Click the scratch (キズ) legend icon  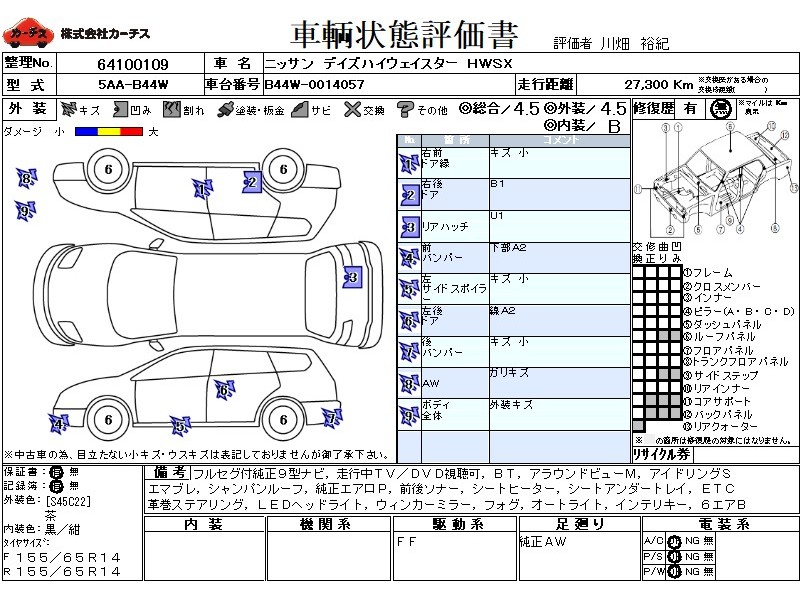(x=68, y=110)
